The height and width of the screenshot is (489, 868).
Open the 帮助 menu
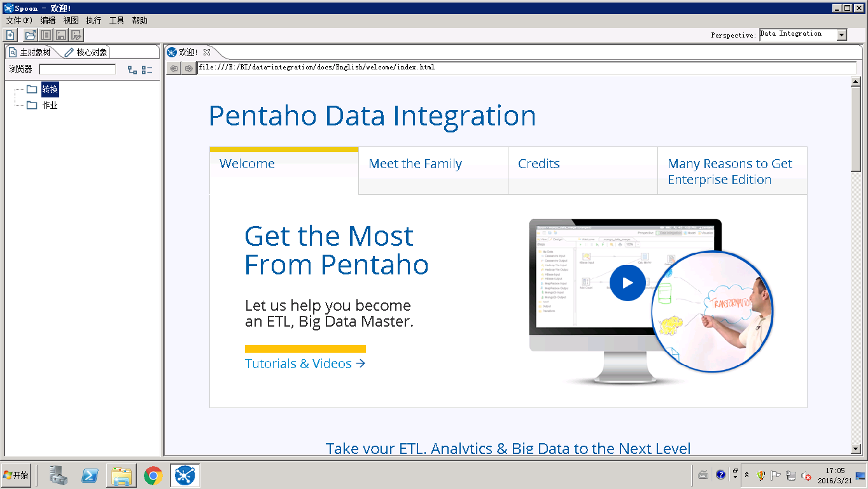pyautogui.click(x=139, y=20)
